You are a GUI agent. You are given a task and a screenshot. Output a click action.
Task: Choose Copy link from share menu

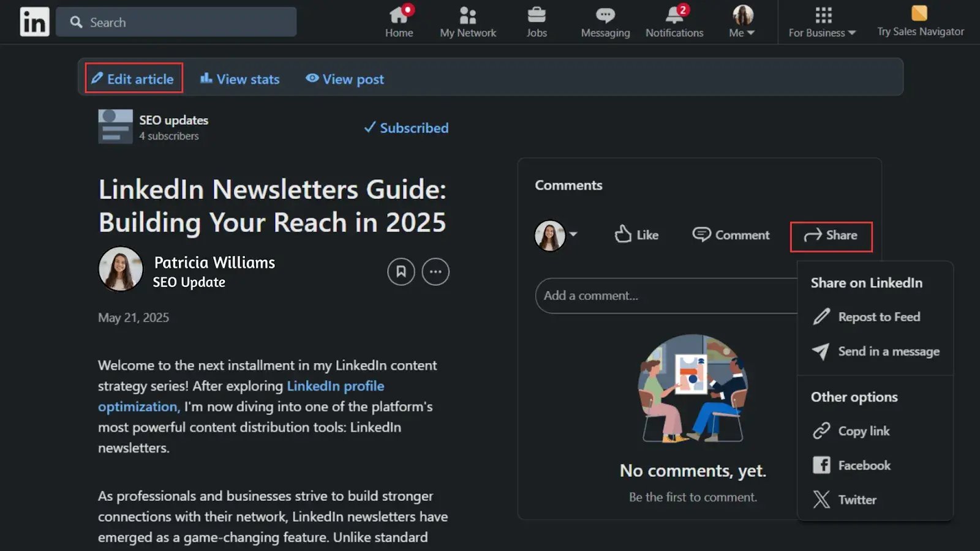click(863, 431)
